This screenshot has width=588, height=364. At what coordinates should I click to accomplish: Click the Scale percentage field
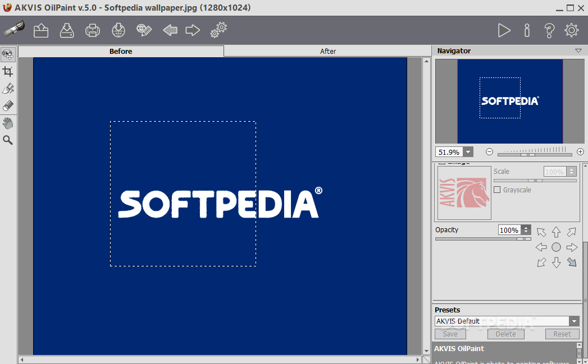555,172
